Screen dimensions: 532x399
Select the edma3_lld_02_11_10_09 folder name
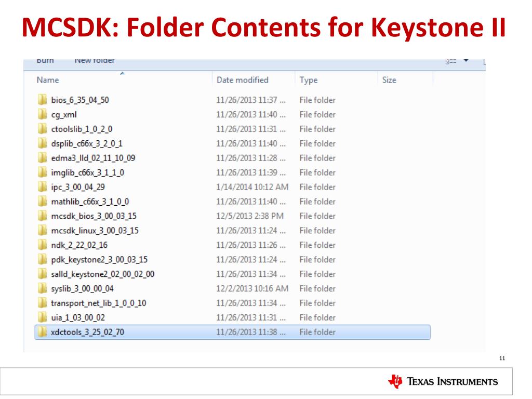[93, 158]
